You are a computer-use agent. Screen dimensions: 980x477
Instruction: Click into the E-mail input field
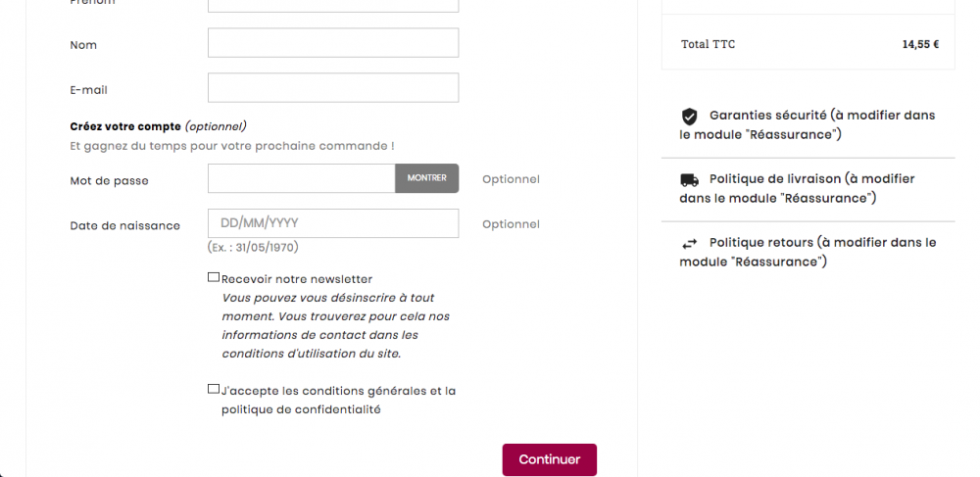tap(333, 88)
